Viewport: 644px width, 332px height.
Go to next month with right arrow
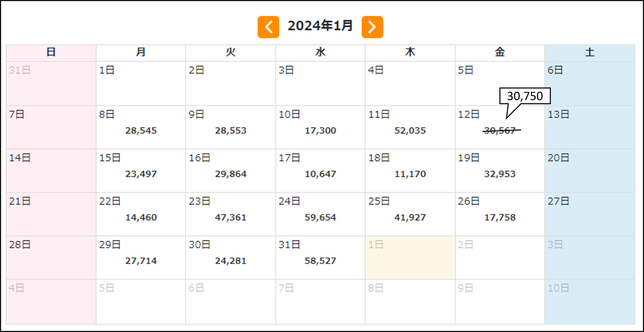372,27
